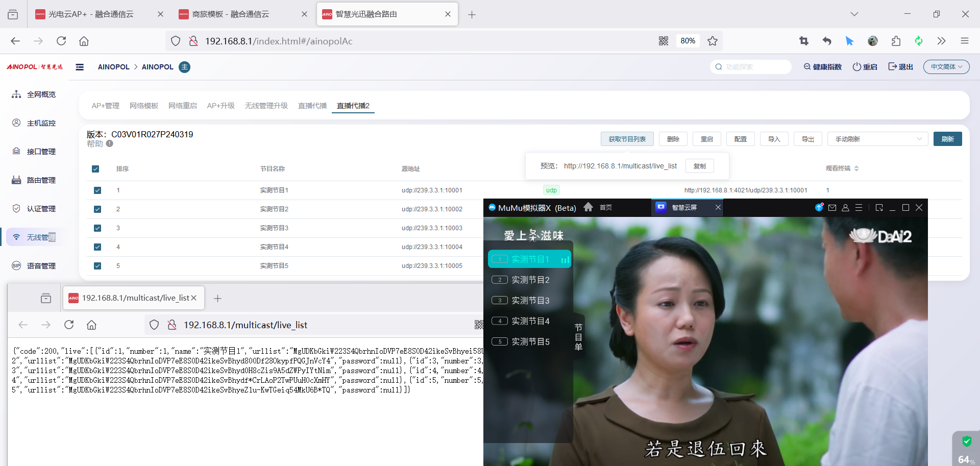Click the 80% zoom level indicator
The height and width of the screenshot is (466, 980).
pyautogui.click(x=688, y=41)
